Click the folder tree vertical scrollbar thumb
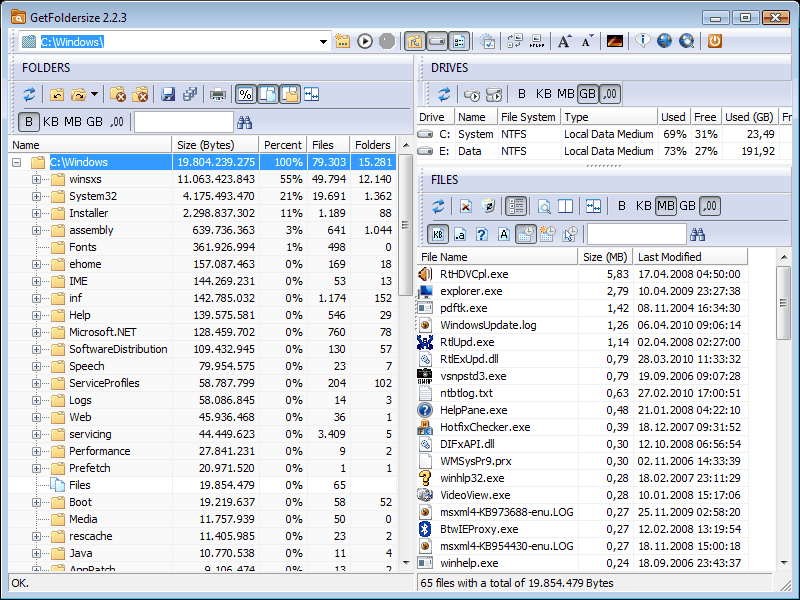Image resolution: width=800 pixels, height=600 pixels. (x=406, y=225)
